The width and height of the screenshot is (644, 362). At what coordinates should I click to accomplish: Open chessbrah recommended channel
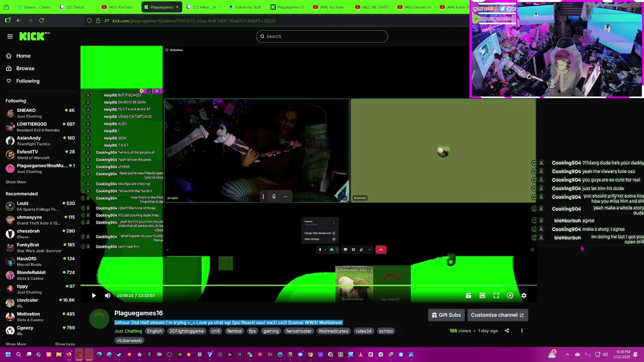40,234
